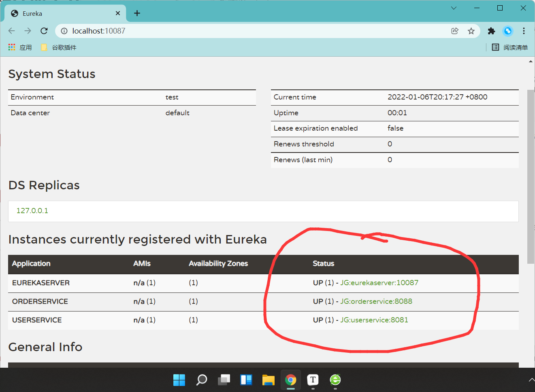
Task: Open the blue profile avatar icon
Action: click(x=508, y=31)
